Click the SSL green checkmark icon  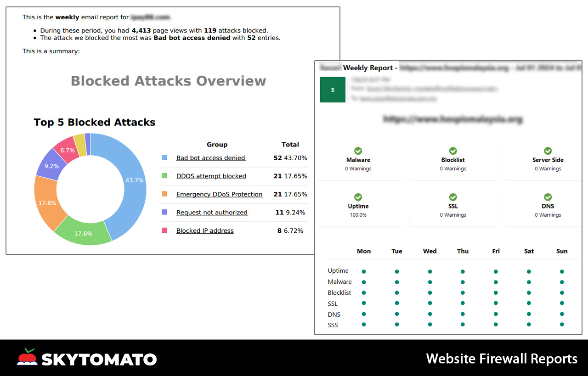[x=453, y=197]
